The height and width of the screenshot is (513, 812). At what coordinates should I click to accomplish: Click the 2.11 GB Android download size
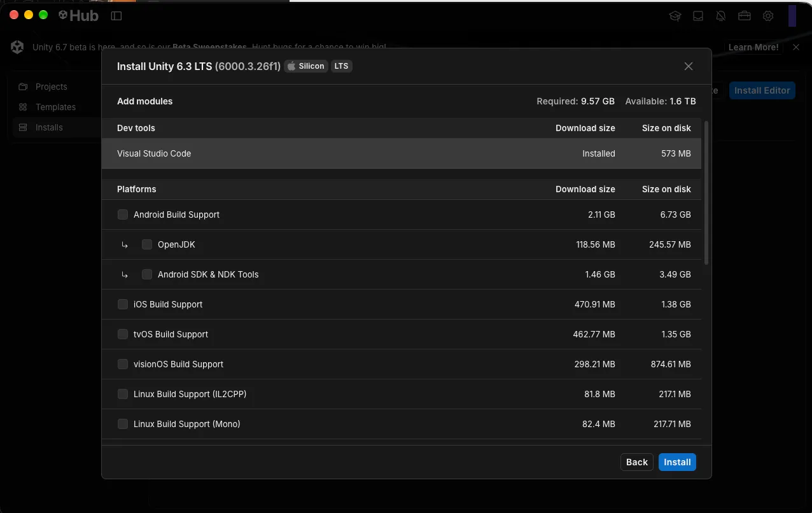coord(601,214)
